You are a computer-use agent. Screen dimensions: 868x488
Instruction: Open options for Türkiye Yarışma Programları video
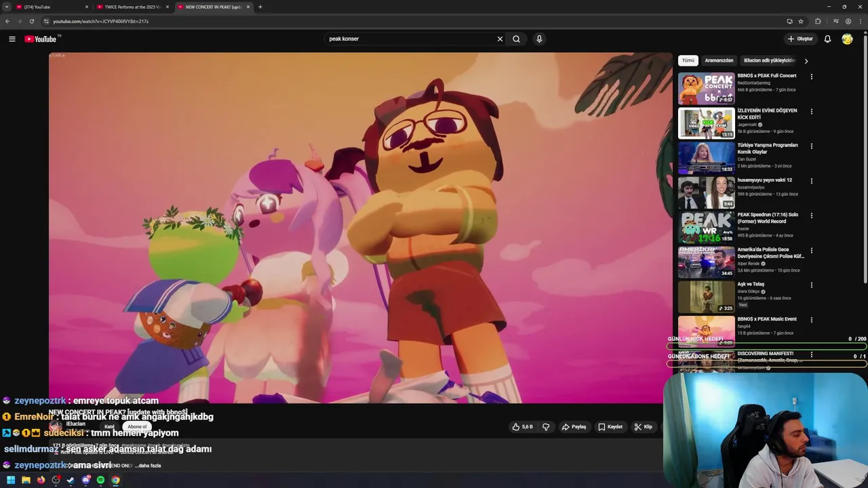(811, 146)
